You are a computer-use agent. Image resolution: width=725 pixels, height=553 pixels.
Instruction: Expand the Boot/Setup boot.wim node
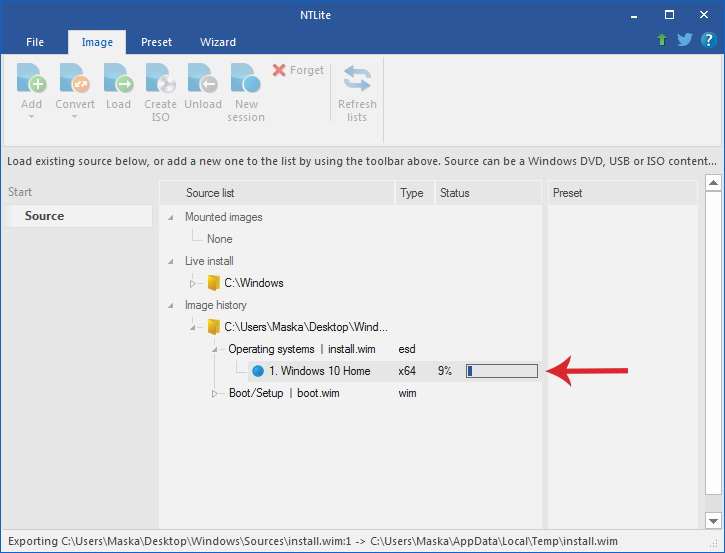[x=215, y=393]
